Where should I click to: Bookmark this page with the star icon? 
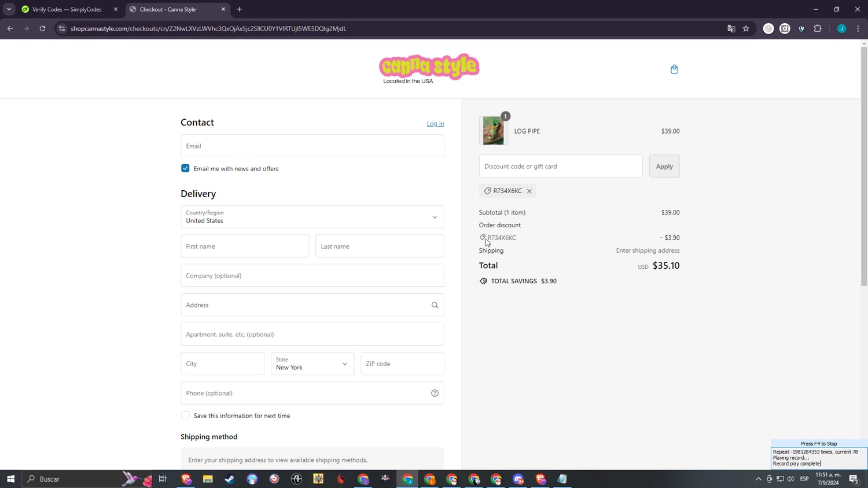[x=746, y=28]
